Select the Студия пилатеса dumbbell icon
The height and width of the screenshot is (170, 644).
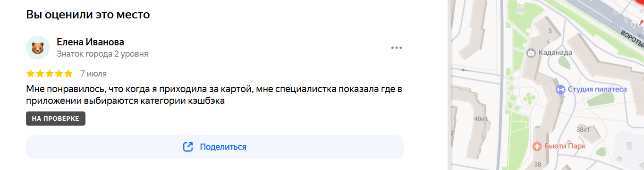560,89
